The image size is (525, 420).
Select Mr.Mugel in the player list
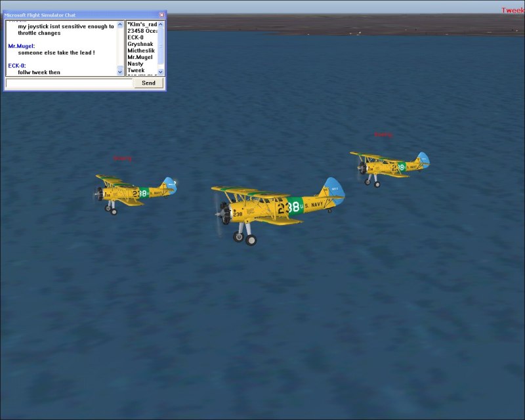(x=140, y=57)
